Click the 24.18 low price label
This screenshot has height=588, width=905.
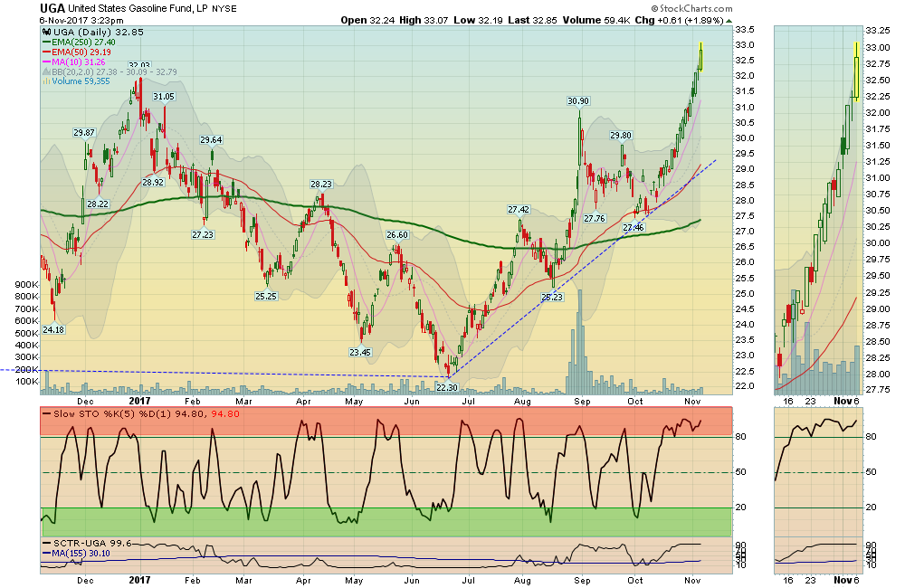click(x=53, y=329)
